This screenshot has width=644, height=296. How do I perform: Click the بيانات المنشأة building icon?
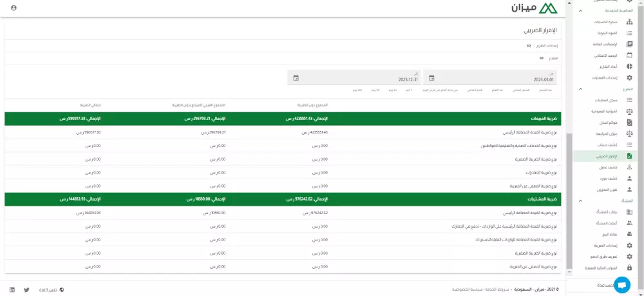tap(629, 212)
